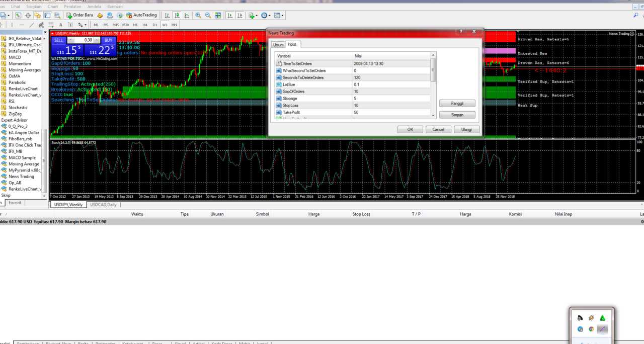Select the trendline drawing tool
The image size is (644, 344).
[32, 25]
